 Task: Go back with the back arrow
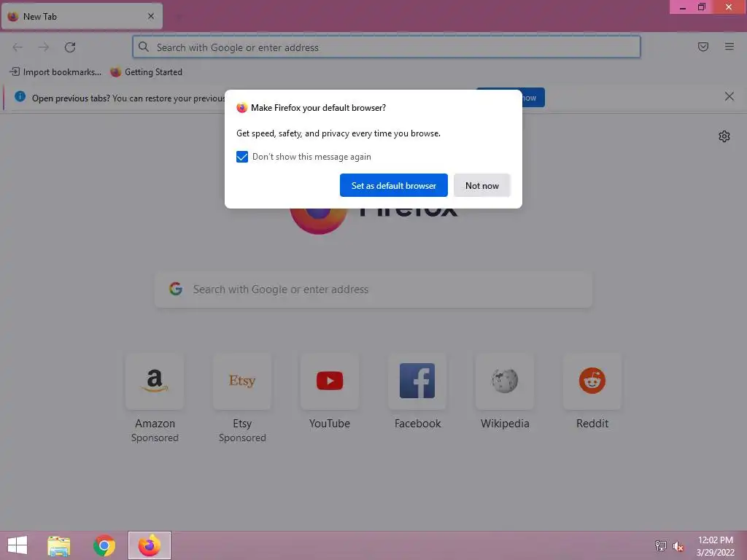pyautogui.click(x=18, y=47)
